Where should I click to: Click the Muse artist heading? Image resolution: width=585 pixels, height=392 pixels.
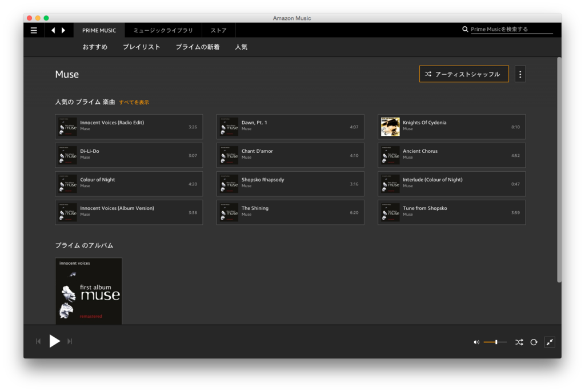pyautogui.click(x=67, y=74)
